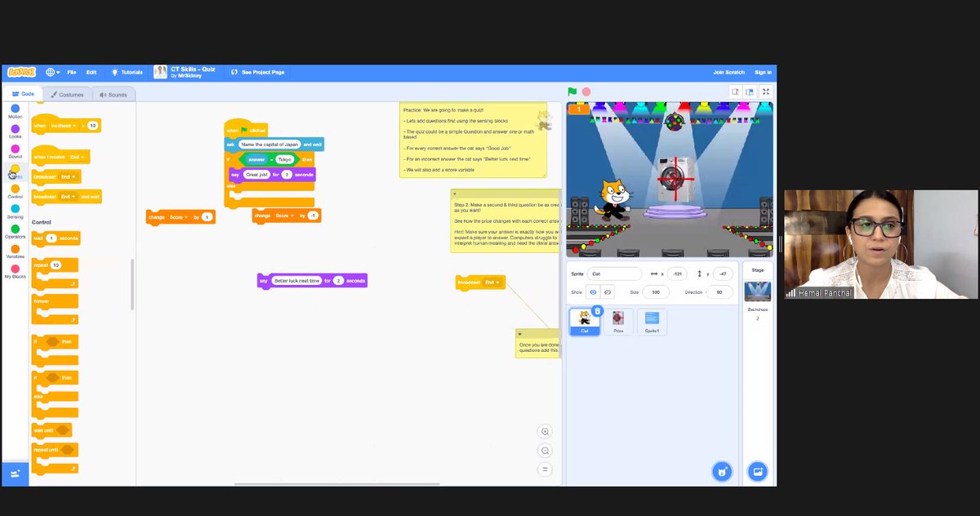Viewport: 980px width, 516px height.
Task: Switch to the Costumes tab
Action: coord(66,95)
